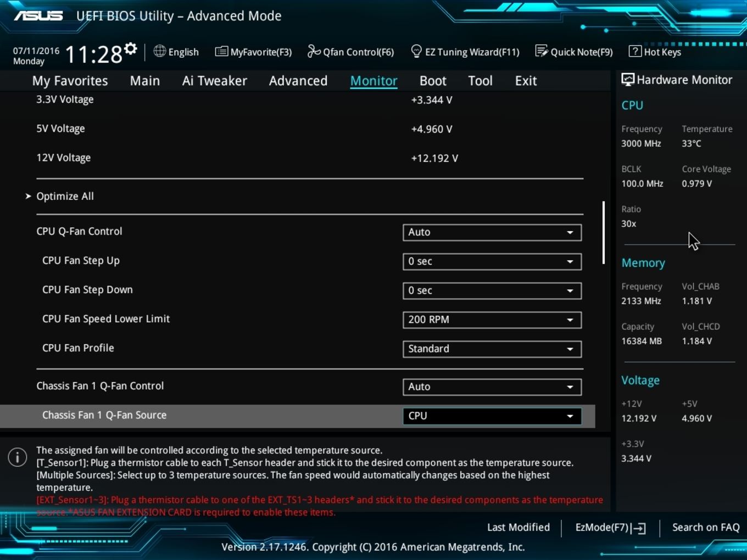Switch to Tool tab

click(x=480, y=81)
